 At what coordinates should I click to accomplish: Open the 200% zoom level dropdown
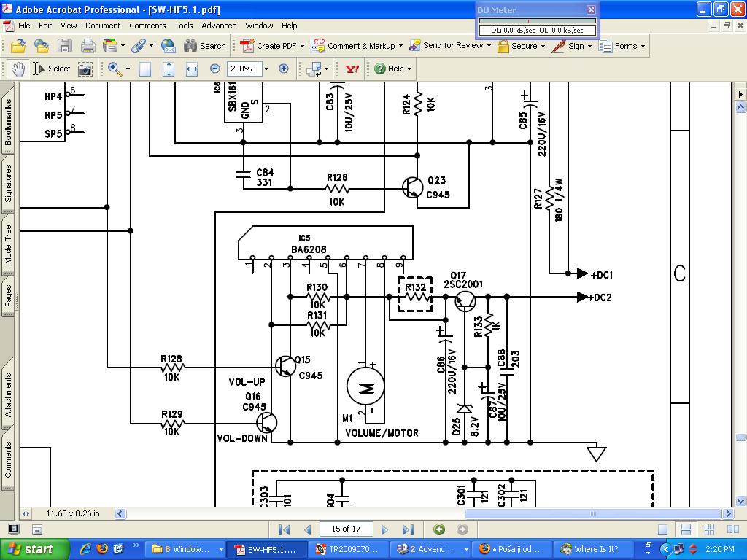(x=266, y=69)
